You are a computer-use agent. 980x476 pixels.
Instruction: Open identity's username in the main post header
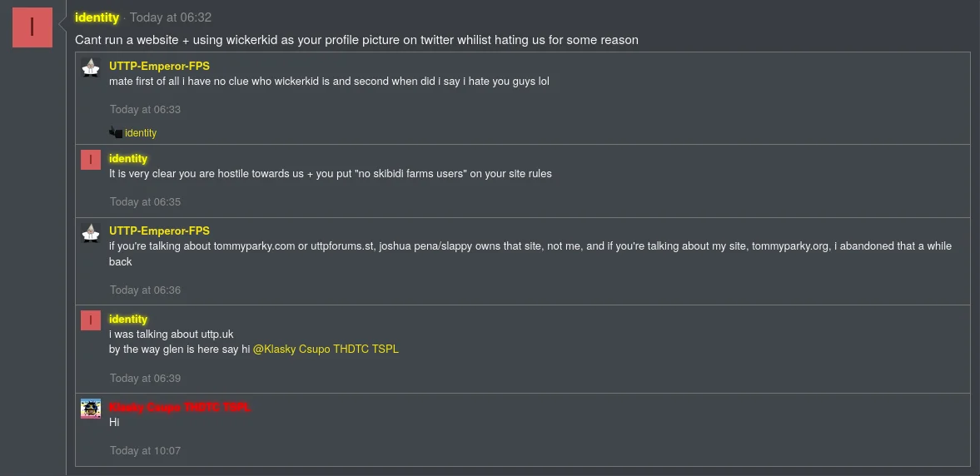[97, 17]
